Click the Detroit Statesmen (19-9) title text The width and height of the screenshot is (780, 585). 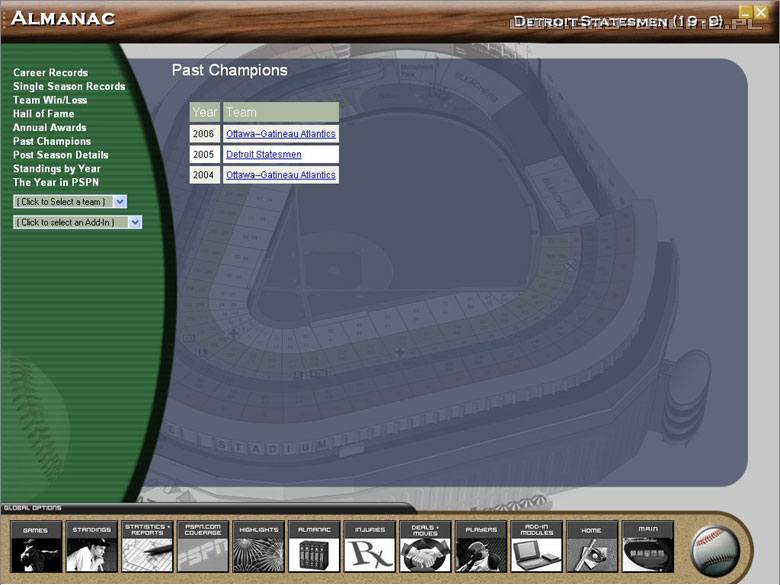(x=618, y=21)
